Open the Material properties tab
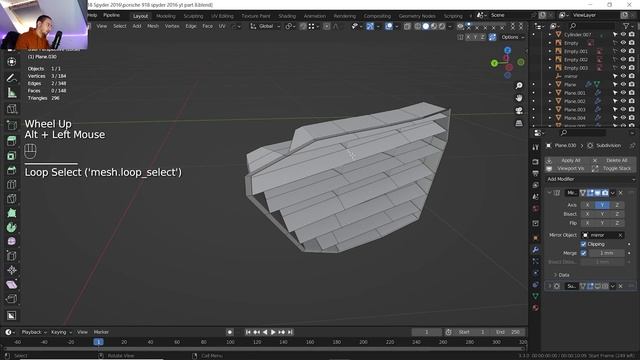 (536, 307)
